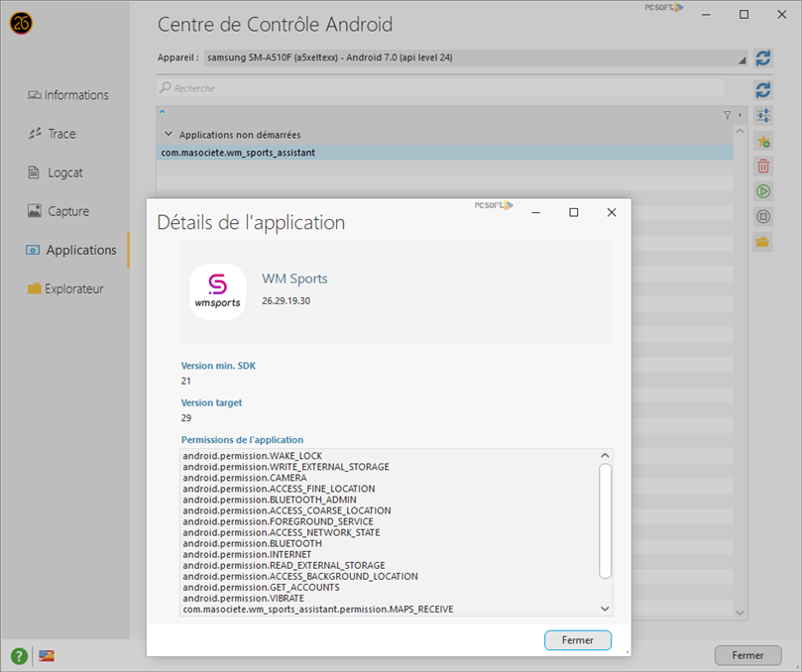Open the Appareil device dropdown
The height and width of the screenshot is (672, 802).
coord(476,58)
